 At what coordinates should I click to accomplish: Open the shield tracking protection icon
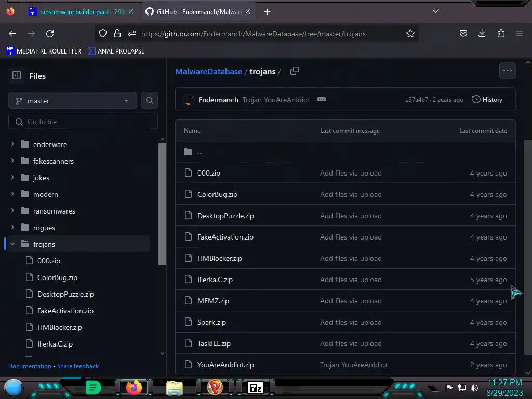(103, 33)
